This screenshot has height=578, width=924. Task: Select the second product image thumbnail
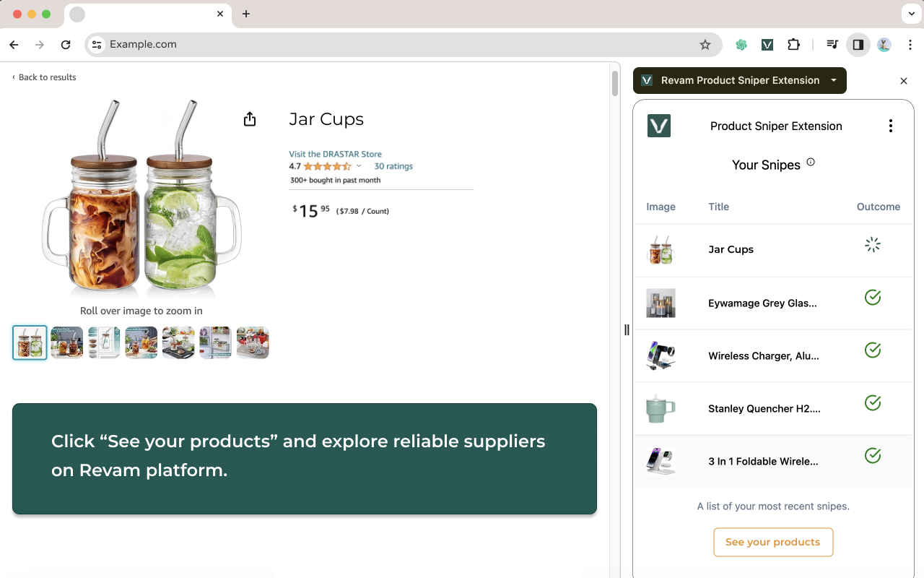tap(66, 342)
